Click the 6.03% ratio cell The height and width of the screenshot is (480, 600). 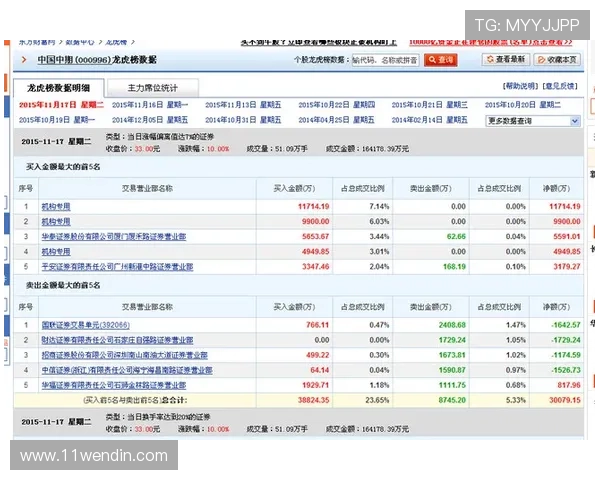coord(379,222)
